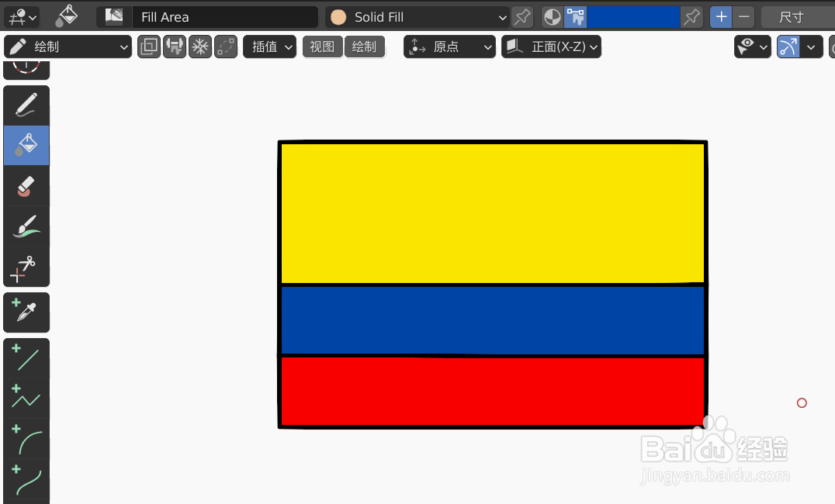Open the Solid Fill material dropdown
835x504 pixels.
[417, 17]
